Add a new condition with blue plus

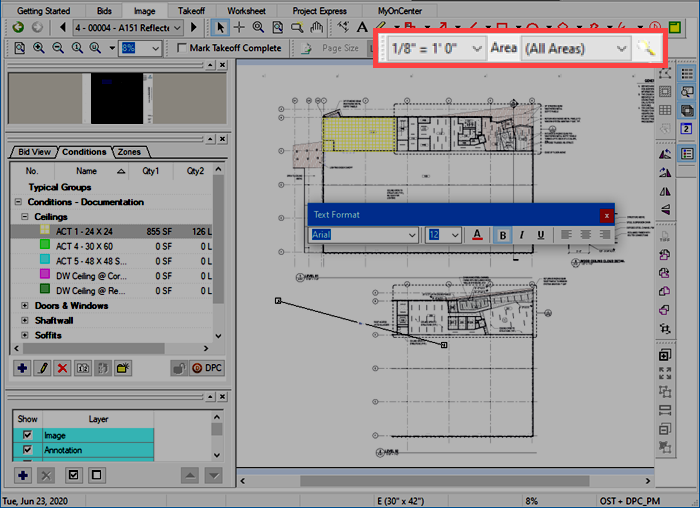point(22,368)
